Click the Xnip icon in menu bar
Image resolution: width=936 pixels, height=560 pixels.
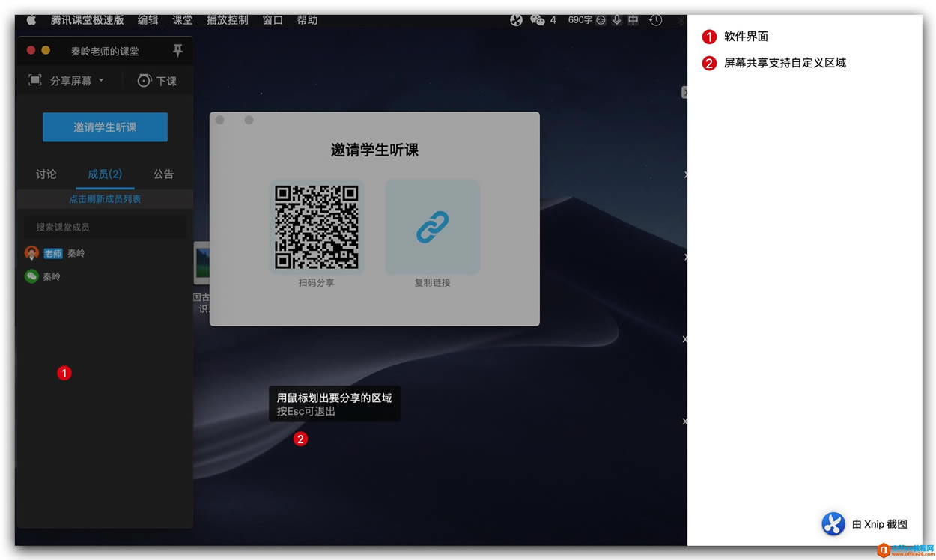tap(516, 20)
